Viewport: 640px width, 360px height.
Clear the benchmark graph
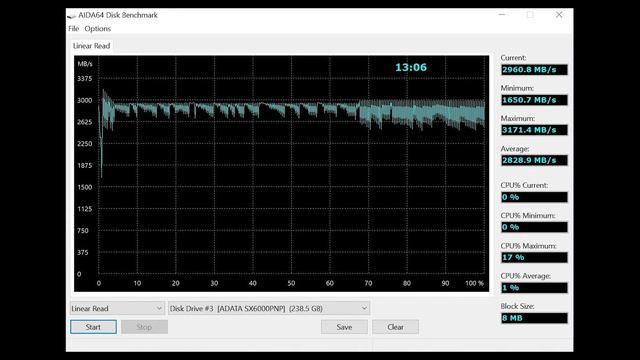click(395, 327)
